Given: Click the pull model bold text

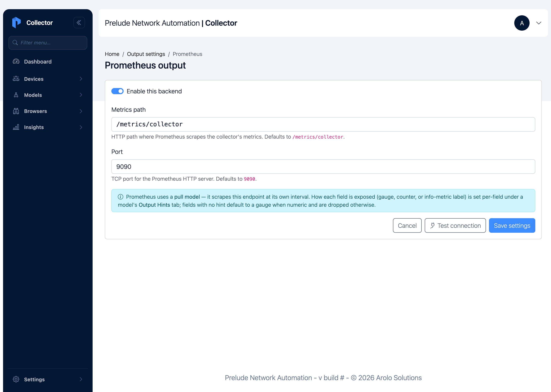Looking at the screenshot, I should (x=187, y=197).
